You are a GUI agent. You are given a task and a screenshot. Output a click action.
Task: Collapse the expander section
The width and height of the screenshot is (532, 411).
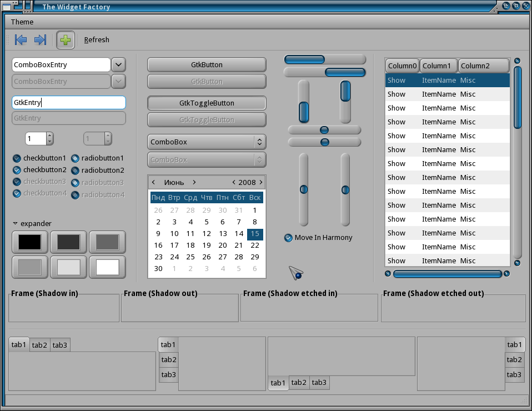15,223
